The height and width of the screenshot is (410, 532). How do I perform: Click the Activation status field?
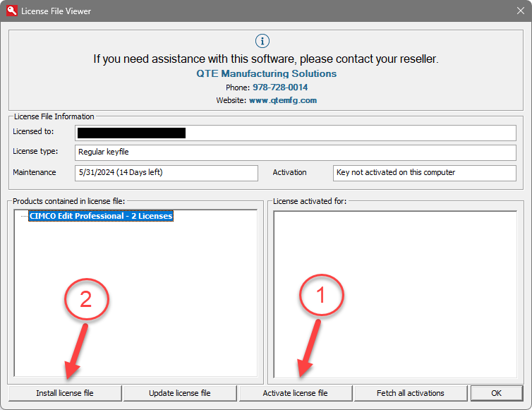pyautogui.click(x=425, y=173)
